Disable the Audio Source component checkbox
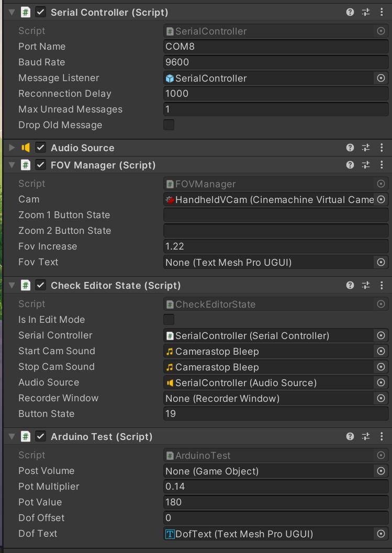This screenshot has width=392, height=553. [40, 148]
